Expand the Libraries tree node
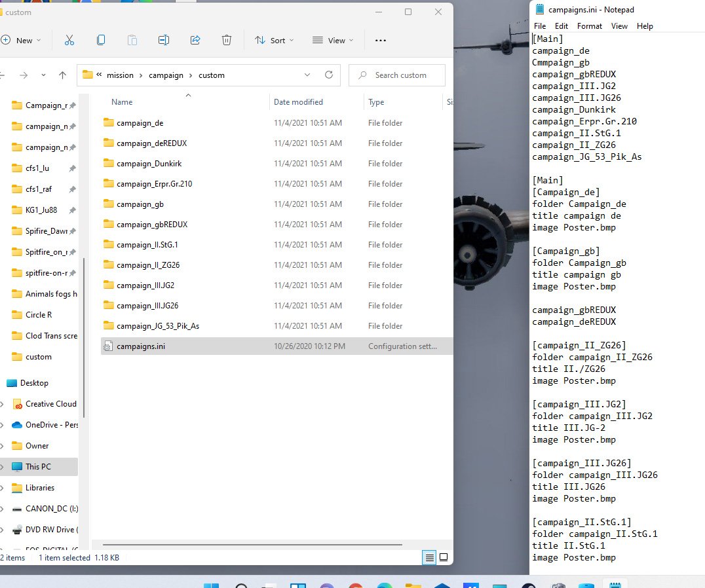Screen dimensions: 705x588 pos(2,488)
